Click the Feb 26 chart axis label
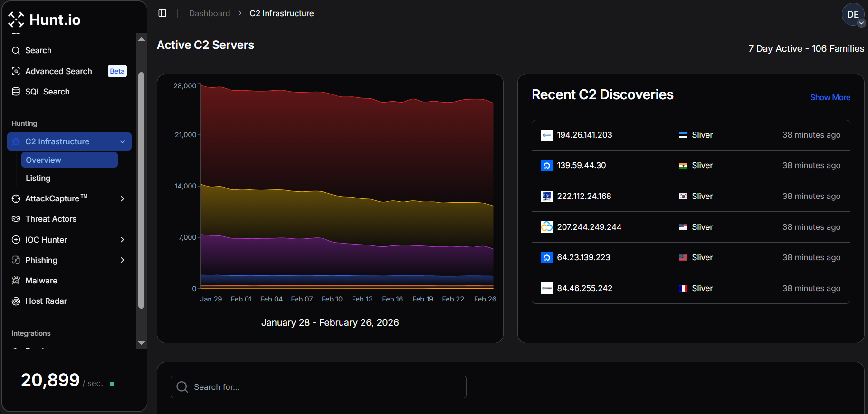 pyautogui.click(x=485, y=299)
